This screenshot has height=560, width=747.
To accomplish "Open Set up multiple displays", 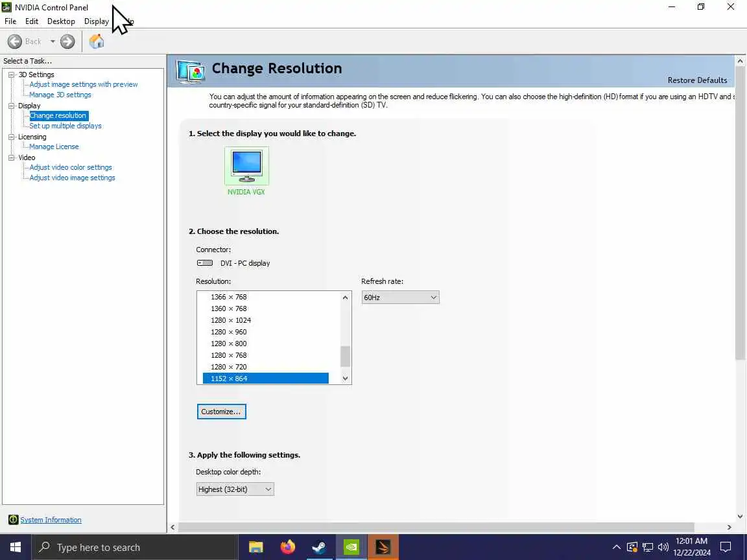I will click(65, 126).
